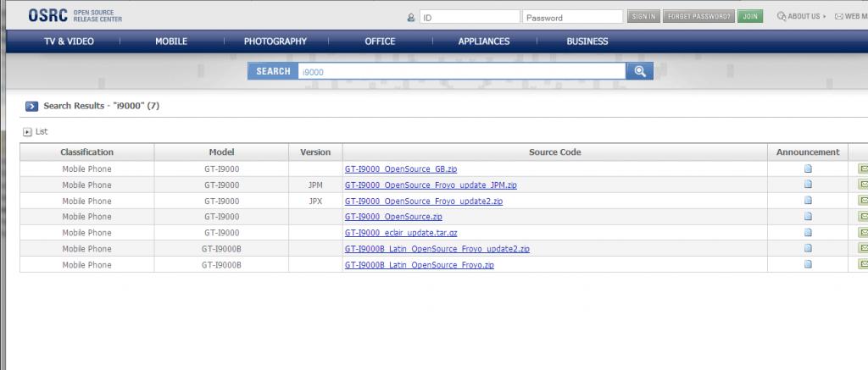
Task: Download GT-I9000B_Latin_OpenSource_Froyo.zip
Action: [420, 265]
